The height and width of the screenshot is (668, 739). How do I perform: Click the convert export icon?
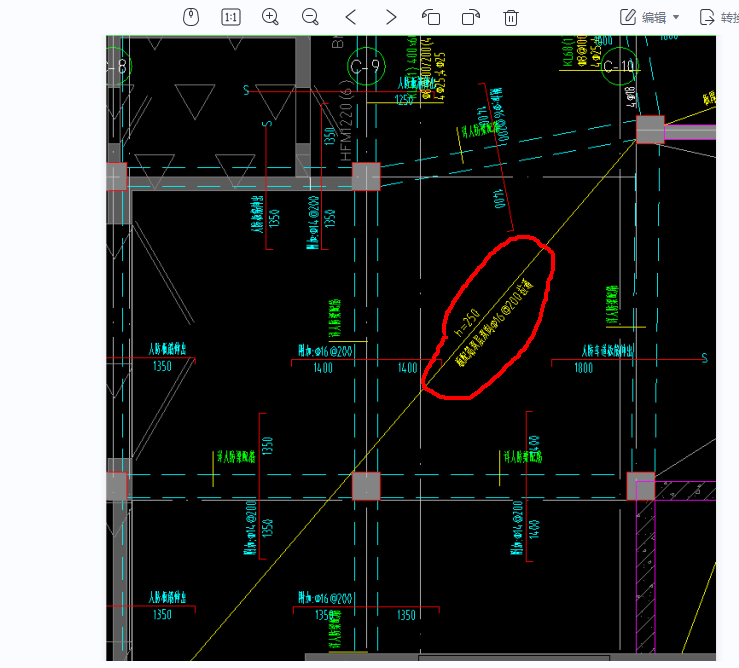click(x=707, y=17)
